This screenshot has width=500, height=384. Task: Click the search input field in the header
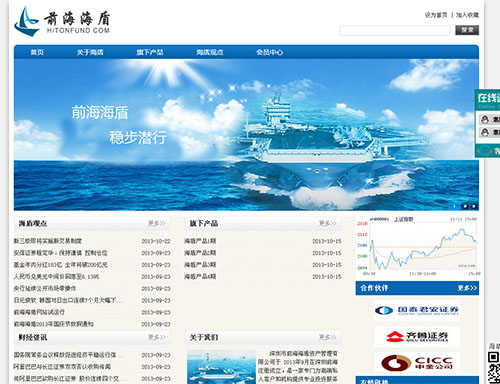395,31
